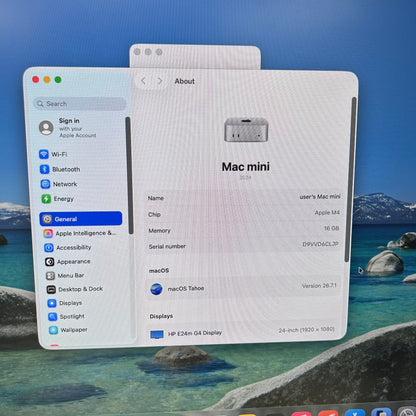The height and width of the screenshot is (416, 416).
Task: Select General label in sidebar
Action: tap(66, 219)
